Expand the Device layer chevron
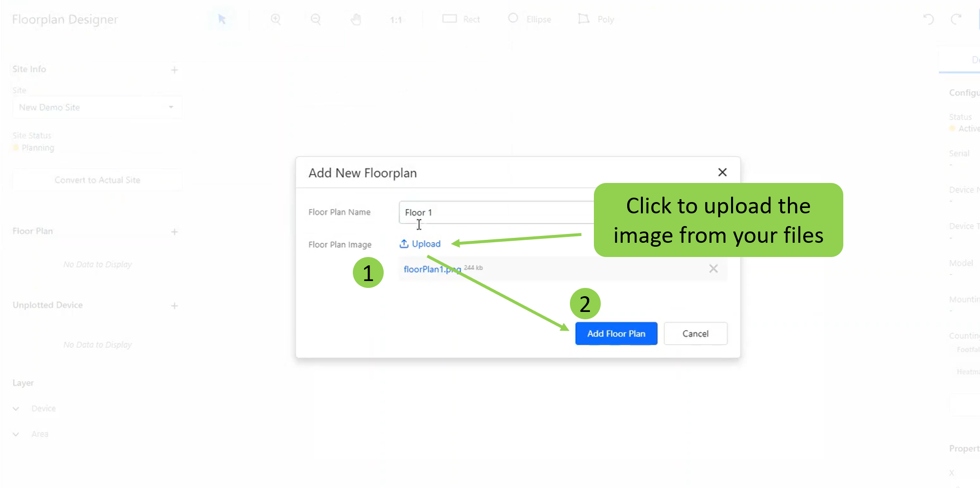Screen dimensions: 980x488 pos(16,409)
